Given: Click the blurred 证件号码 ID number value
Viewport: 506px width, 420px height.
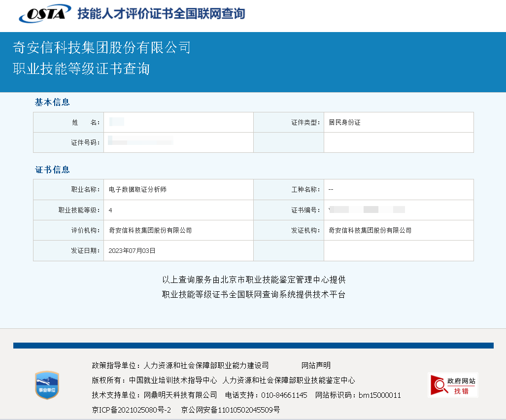Looking at the screenshot, I should (x=140, y=142).
